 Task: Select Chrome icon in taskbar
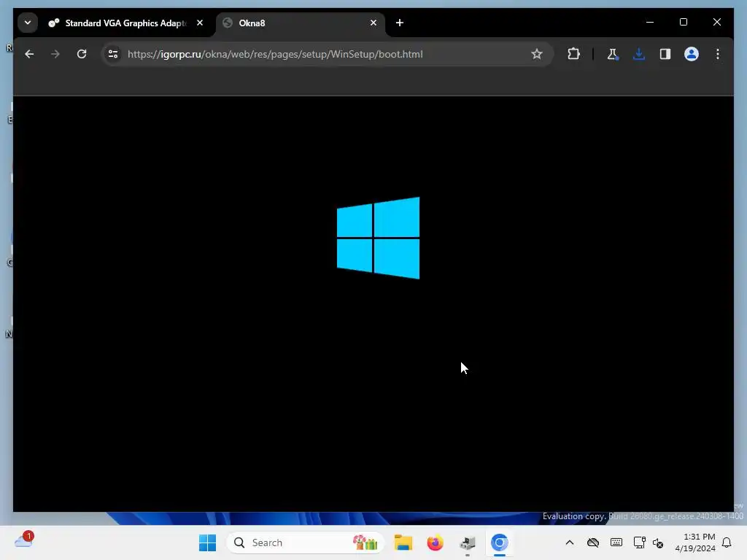coord(499,542)
